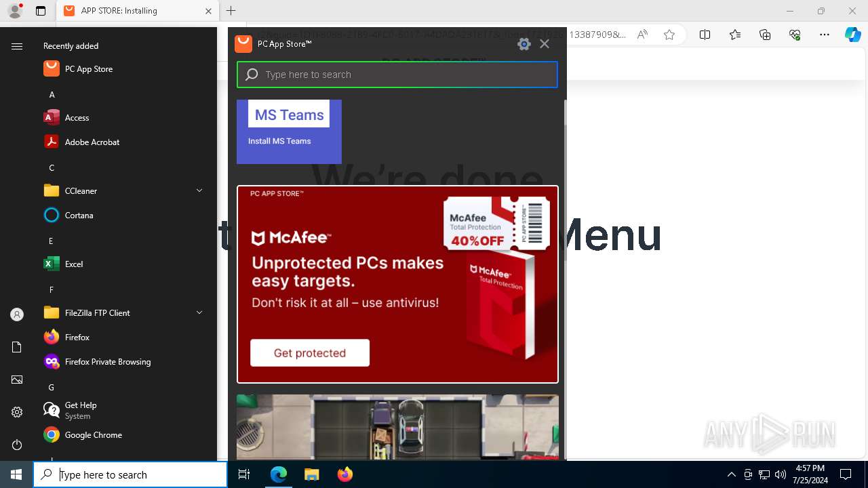Screen dimensions: 868x488
Task: Click the MS Teams install tile
Action: tap(289, 131)
